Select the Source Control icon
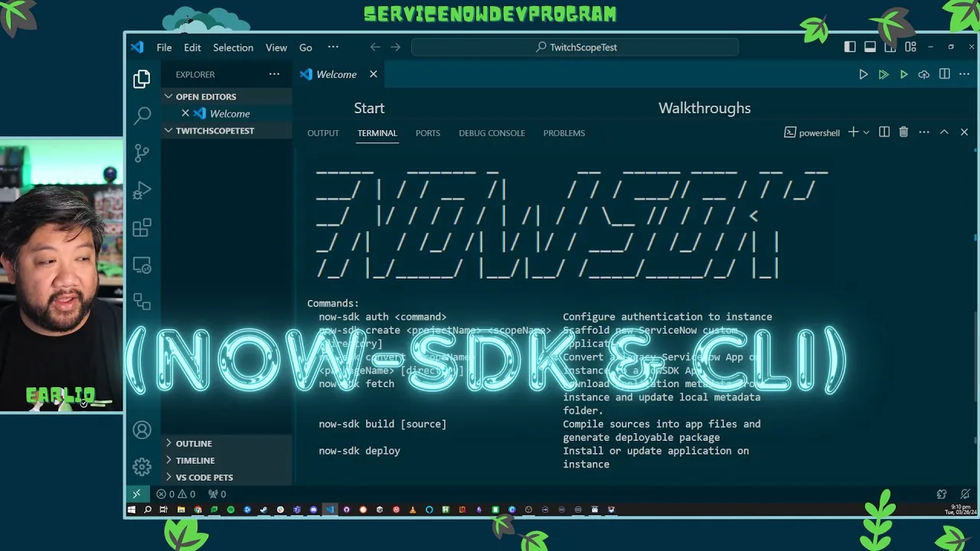 click(142, 152)
